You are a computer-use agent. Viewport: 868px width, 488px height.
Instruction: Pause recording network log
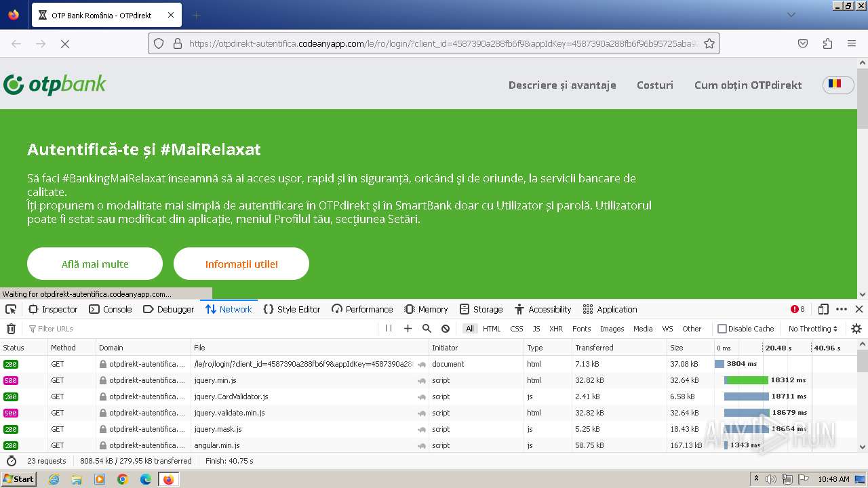coord(389,329)
